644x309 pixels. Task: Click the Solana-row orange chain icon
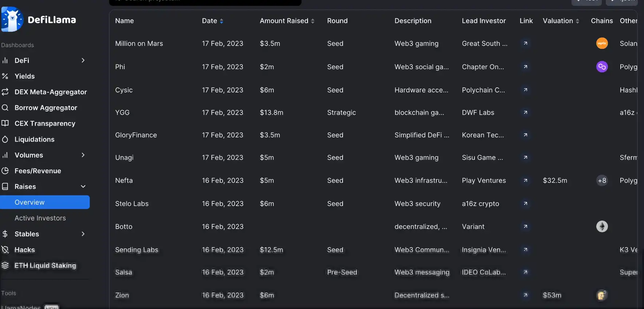[x=602, y=43]
